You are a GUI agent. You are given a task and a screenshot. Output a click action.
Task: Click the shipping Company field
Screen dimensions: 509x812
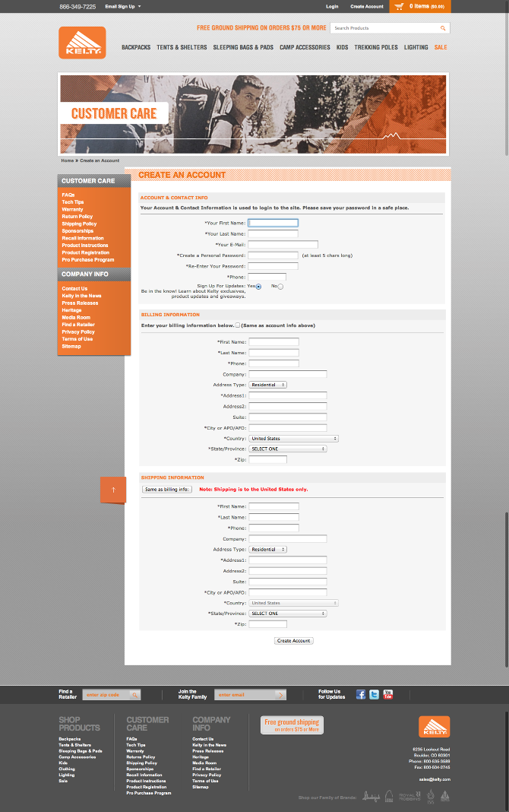288,539
